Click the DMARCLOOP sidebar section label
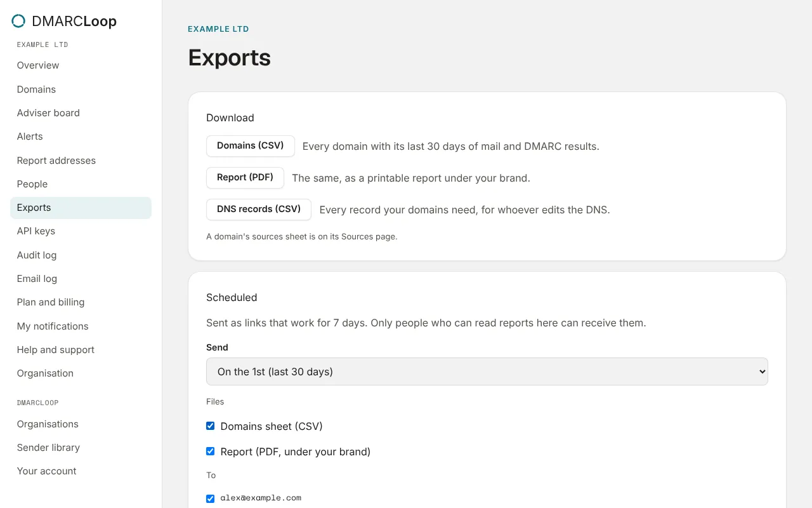This screenshot has height=508, width=812. tap(37, 403)
